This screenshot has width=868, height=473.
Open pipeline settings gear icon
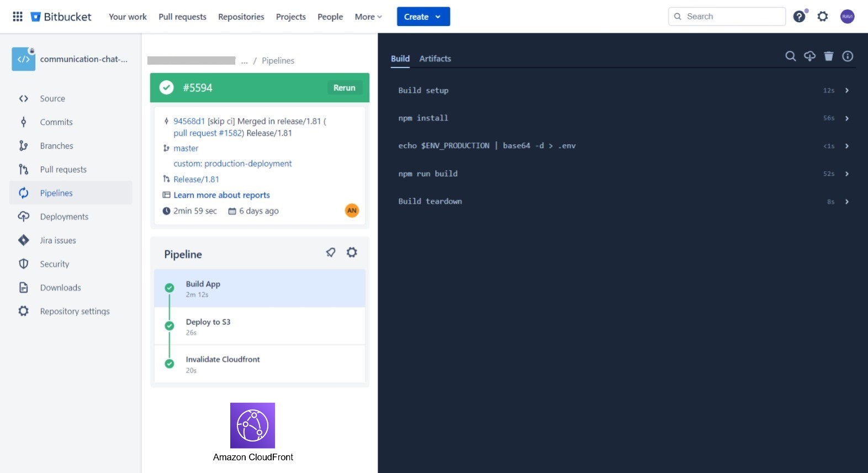point(352,253)
